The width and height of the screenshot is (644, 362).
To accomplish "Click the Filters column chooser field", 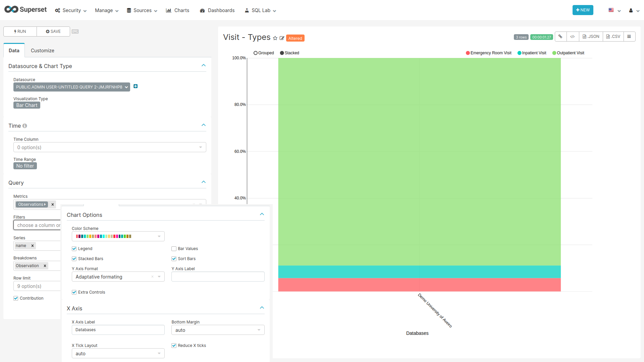I will [38, 225].
